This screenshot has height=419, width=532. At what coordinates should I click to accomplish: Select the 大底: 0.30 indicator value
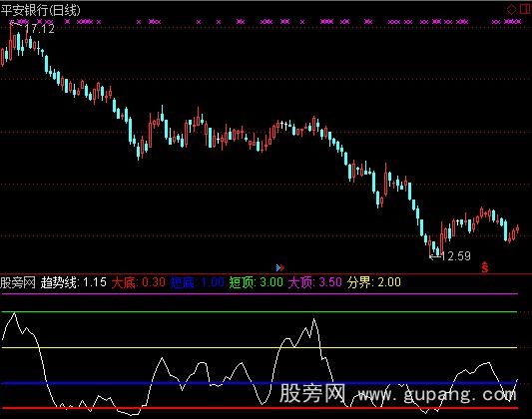(139, 282)
